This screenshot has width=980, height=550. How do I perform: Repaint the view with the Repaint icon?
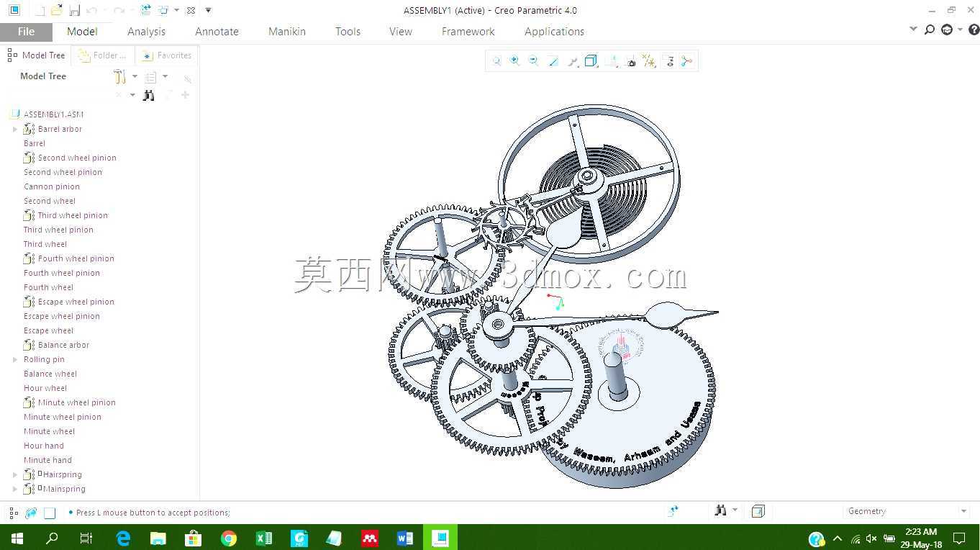coord(553,61)
